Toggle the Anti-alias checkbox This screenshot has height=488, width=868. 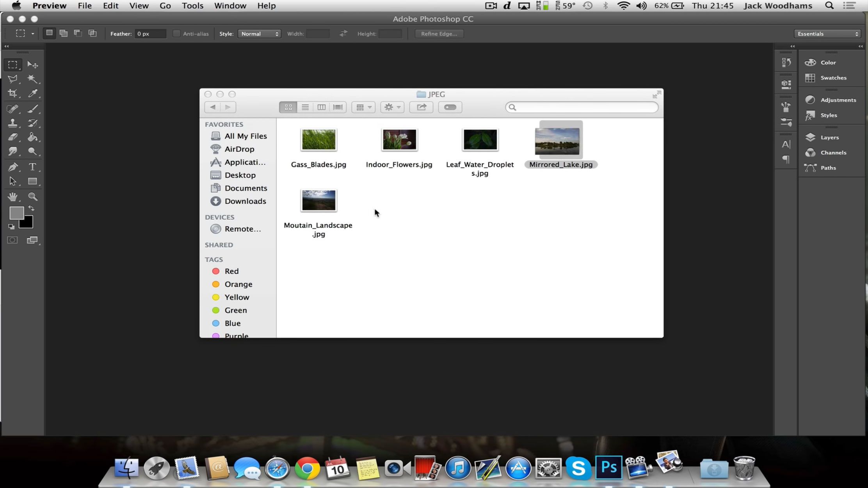point(176,34)
